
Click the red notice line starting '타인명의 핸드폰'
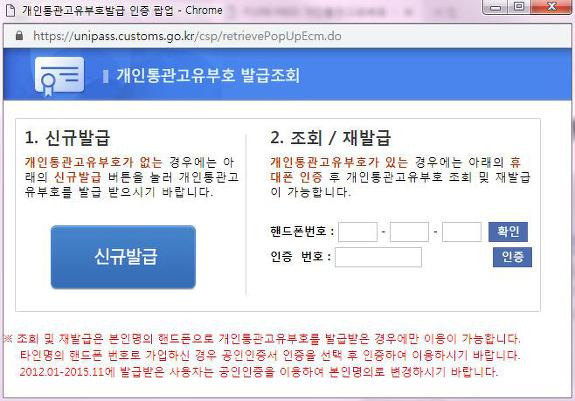point(270,355)
